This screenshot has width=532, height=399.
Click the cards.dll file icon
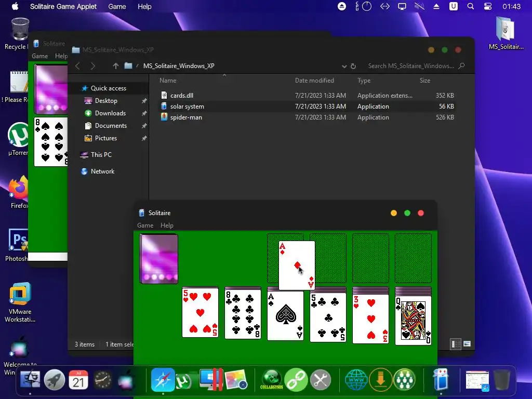[164, 96]
